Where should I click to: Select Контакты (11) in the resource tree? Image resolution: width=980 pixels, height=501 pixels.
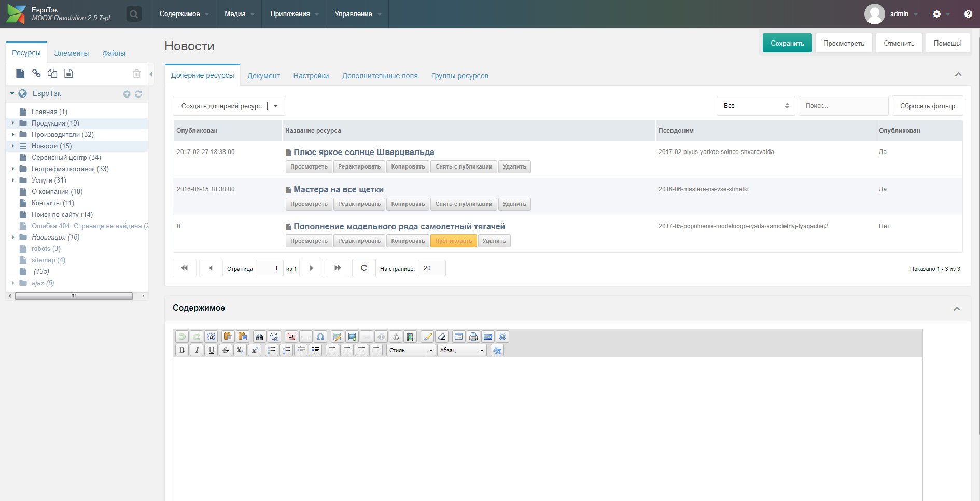(x=53, y=203)
